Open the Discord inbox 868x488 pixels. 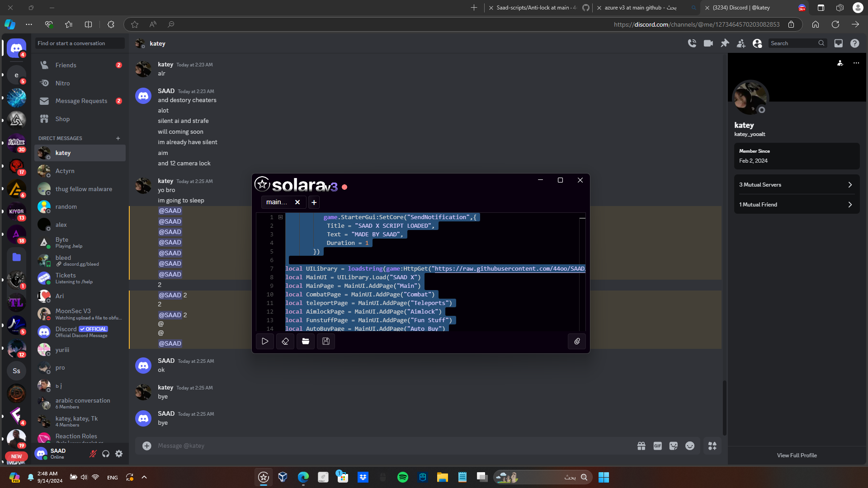point(838,43)
